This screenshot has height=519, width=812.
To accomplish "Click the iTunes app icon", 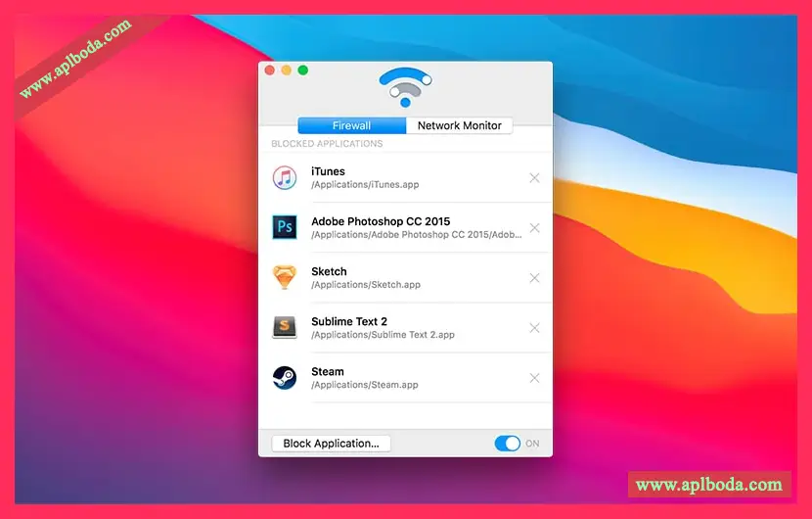I will click(284, 178).
